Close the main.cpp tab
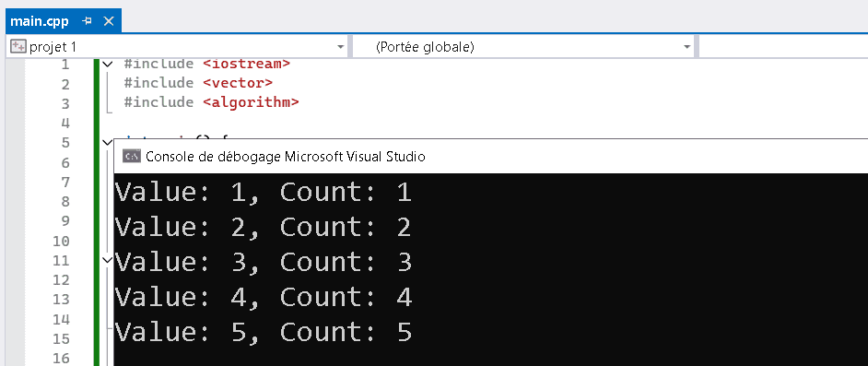 pyautogui.click(x=109, y=21)
